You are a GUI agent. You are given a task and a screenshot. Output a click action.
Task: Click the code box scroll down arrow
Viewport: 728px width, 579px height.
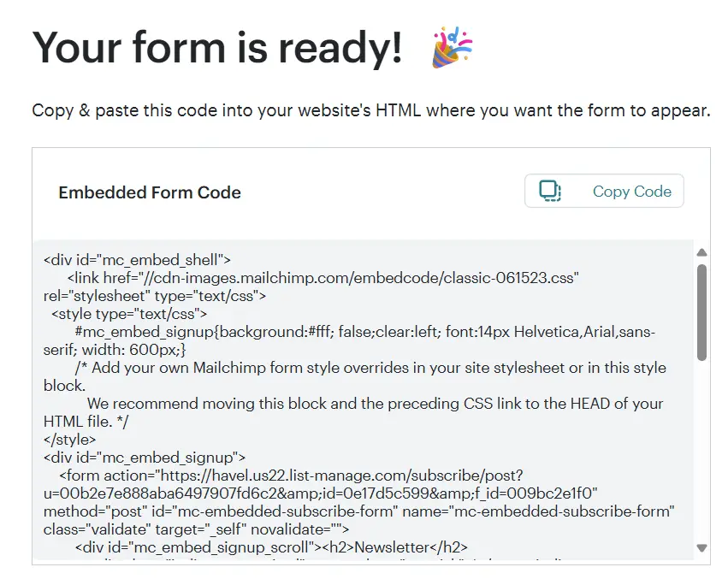702,548
